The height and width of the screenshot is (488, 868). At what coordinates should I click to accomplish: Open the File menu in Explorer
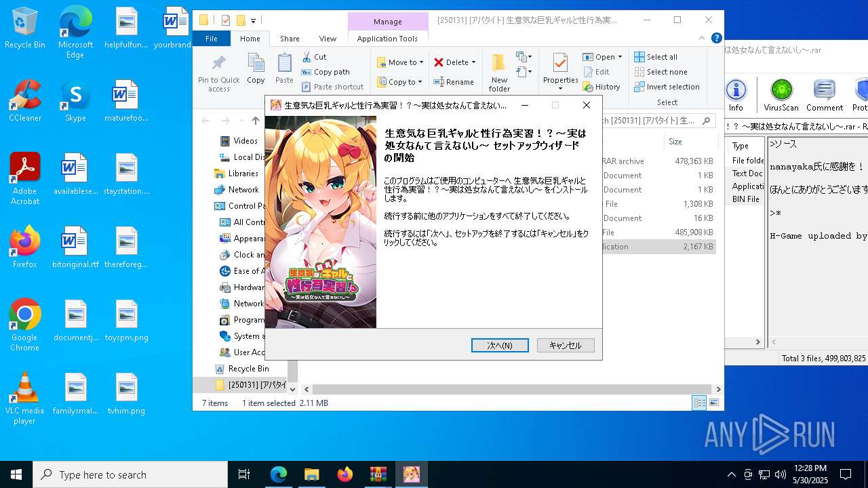pos(212,39)
